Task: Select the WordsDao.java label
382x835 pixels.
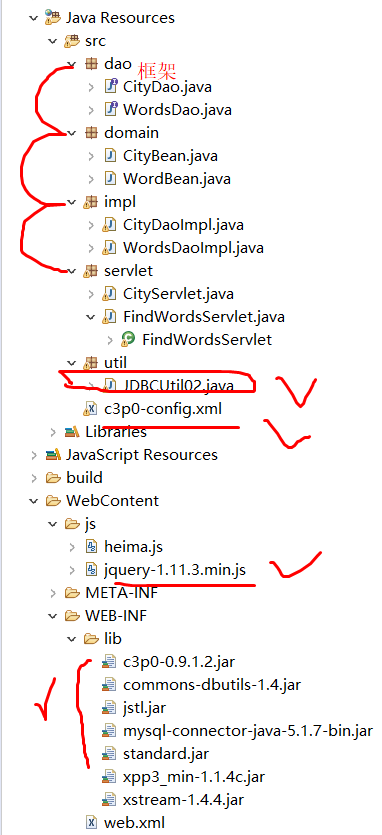Action: click(x=177, y=110)
